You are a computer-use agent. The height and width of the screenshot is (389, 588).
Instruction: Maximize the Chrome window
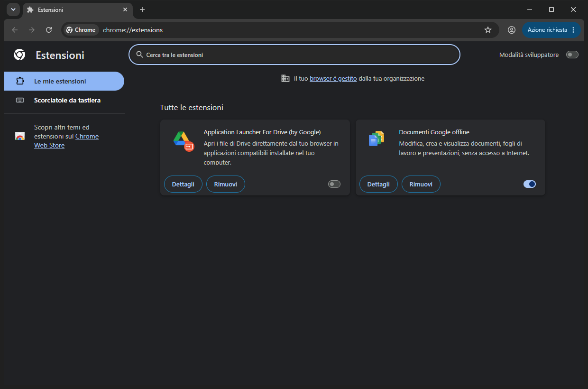tap(551, 9)
